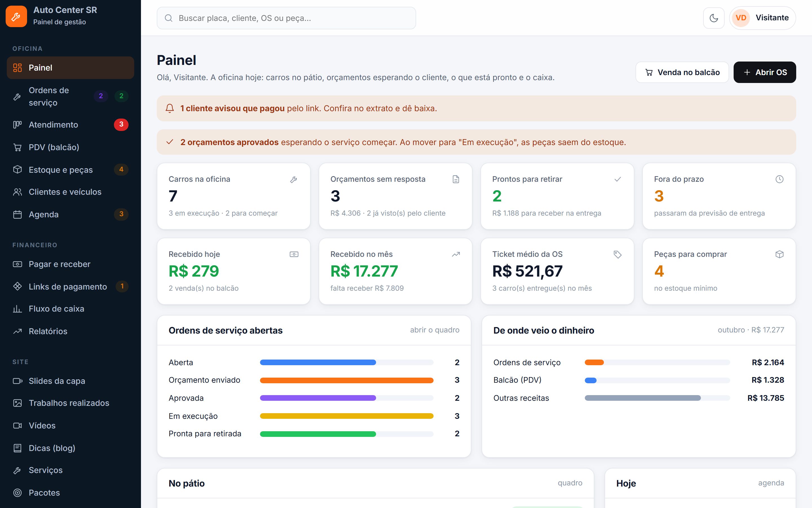The width and height of the screenshot is (812, 508).
Task: Click the Relatórios trend icon
Action: [x=17, y=331]
